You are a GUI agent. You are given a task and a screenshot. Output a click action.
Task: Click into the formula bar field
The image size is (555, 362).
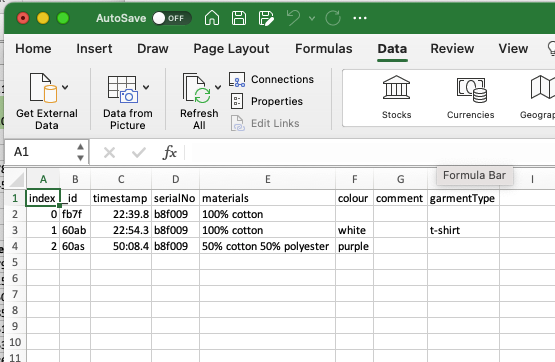pos(370,153)
